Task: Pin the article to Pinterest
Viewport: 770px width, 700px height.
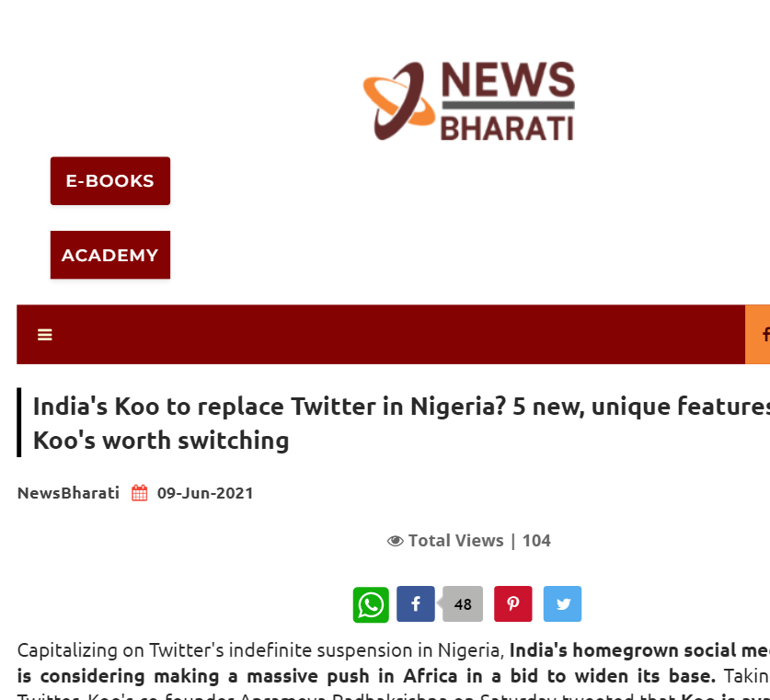Action: pyautogui.click(x=512, y=604)
